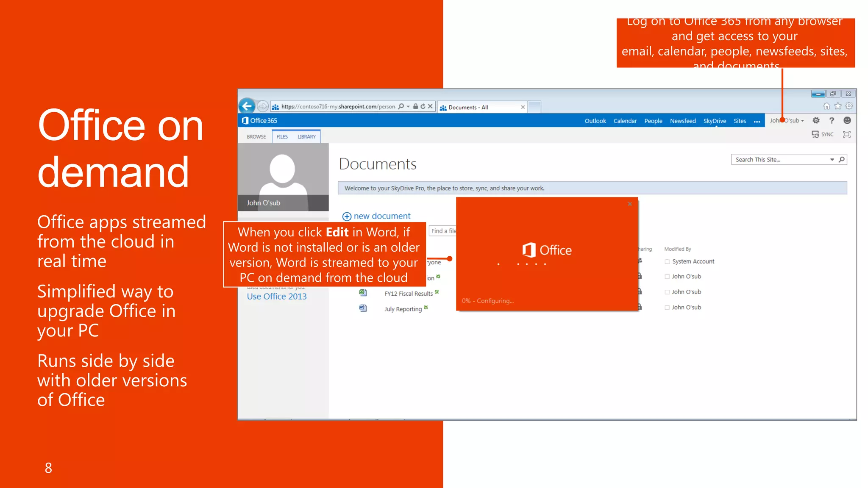Click the SYNC button
868x488 pixels.
[x=823, y=134]
